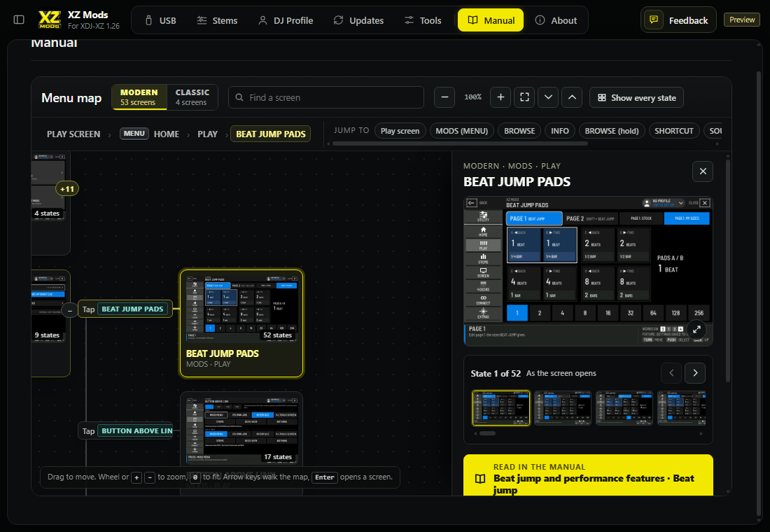The image size is (770, 532).
Task: Open the read in the manual link
Action: pos(588,475)
